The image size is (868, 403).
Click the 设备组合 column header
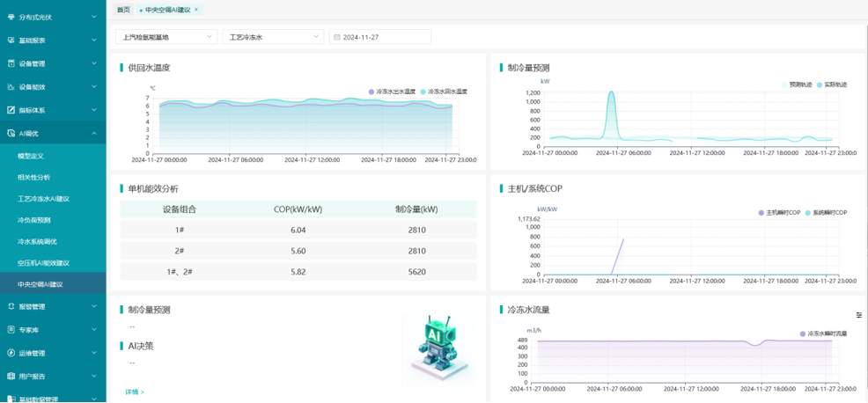pos(180,209)
